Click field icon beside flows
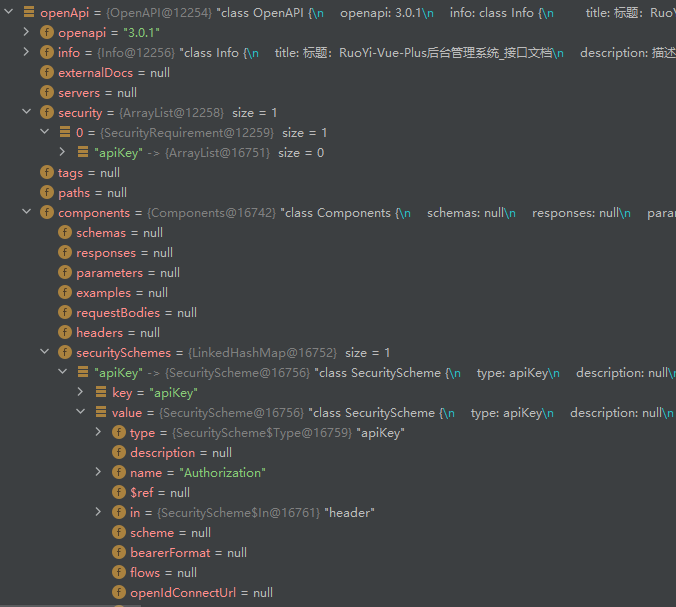The image size is (676, 607). (x=119, y=572)
